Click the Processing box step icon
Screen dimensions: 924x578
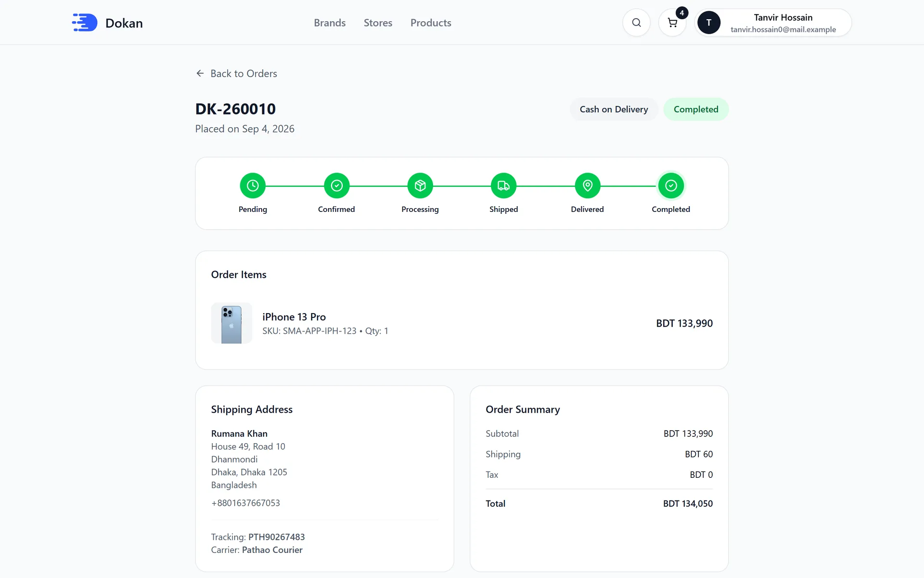(420, 185)
